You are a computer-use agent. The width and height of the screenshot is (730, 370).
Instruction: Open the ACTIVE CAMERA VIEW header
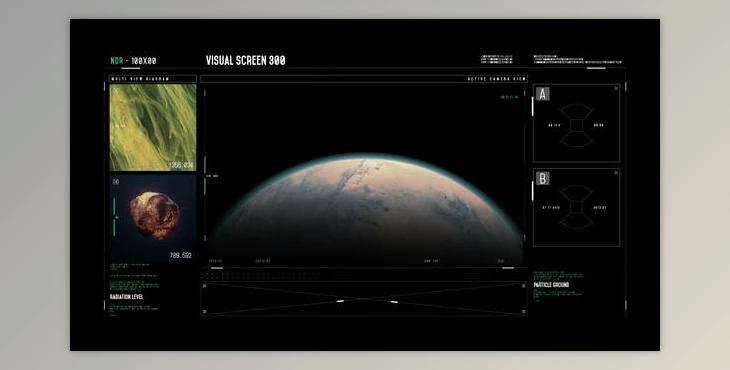click(364, 79)
